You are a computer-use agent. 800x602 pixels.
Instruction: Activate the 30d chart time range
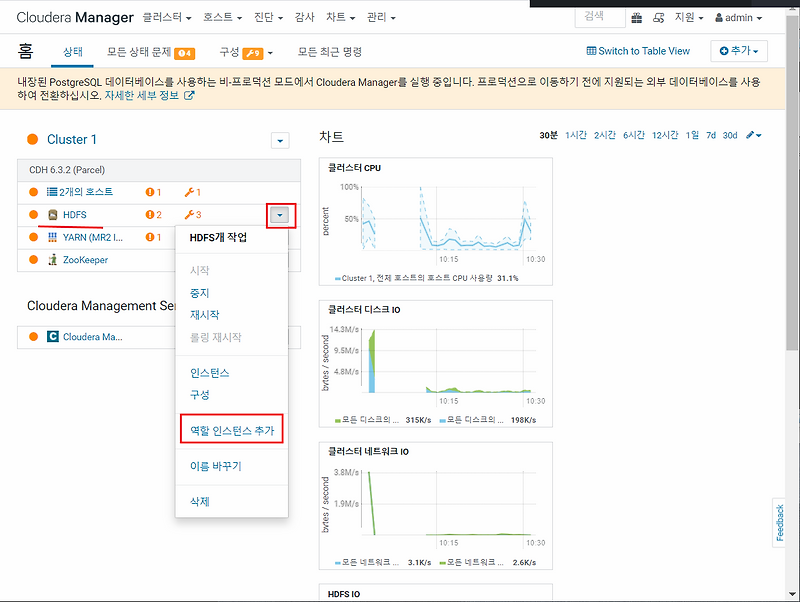click(x=730, y=136)
